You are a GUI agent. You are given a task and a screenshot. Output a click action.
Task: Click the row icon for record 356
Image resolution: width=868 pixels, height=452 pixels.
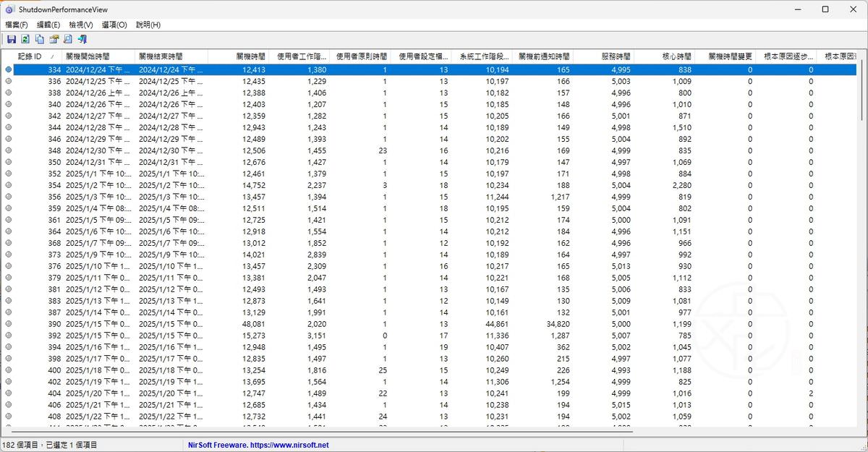tap(8, 197)
